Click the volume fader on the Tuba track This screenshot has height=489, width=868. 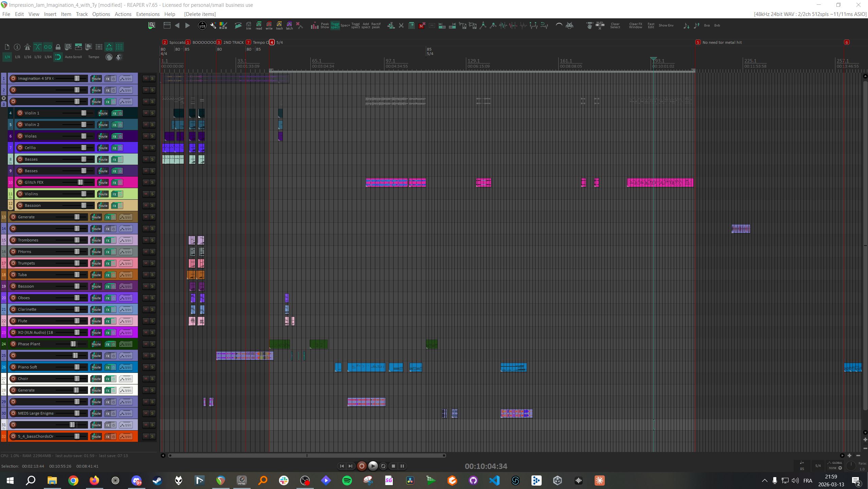(77, 275)
